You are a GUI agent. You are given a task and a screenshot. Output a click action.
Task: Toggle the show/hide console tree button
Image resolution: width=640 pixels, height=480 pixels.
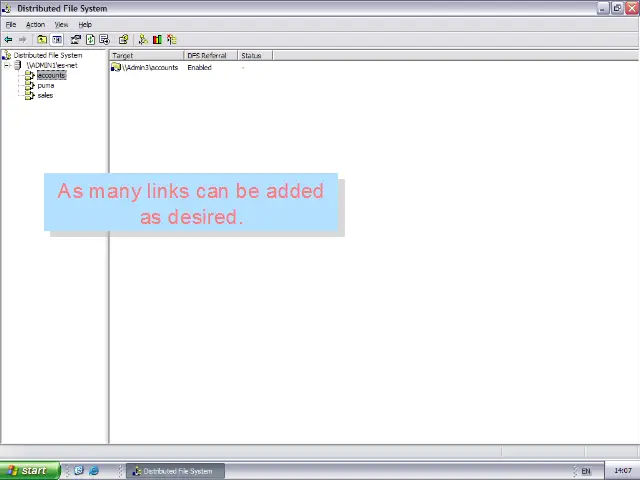tap(57, 40)
